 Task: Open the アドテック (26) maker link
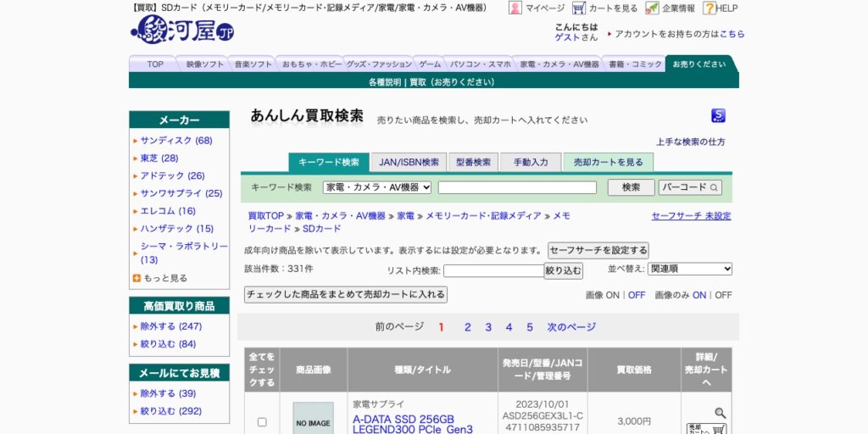pos(172,176)
